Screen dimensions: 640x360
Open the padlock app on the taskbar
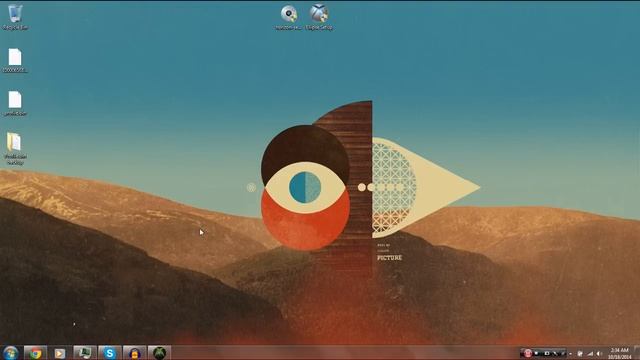134,353
